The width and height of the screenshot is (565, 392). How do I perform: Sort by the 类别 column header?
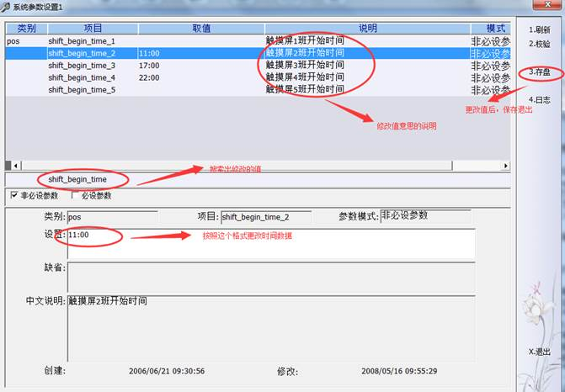[x=26, y=29]
